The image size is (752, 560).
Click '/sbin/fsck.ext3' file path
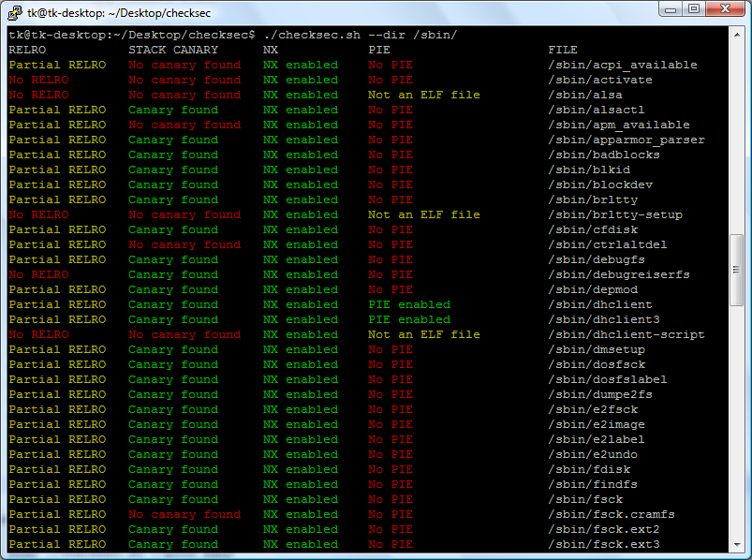pos(604,544)
